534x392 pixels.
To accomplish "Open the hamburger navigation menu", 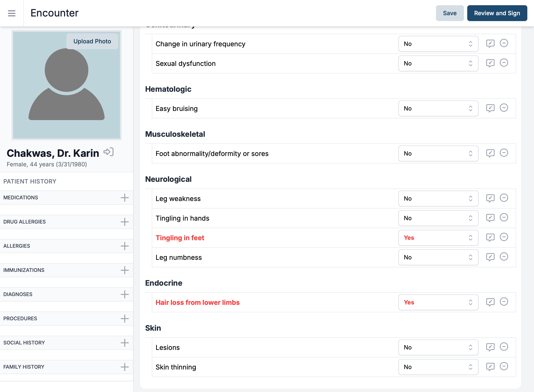I will [x=11, y=13].
